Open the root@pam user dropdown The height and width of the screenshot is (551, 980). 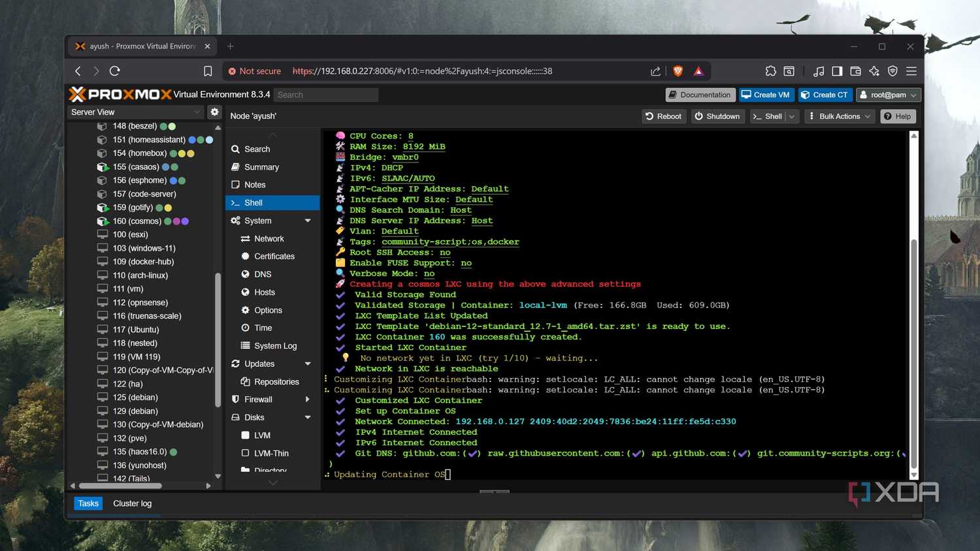click(889, 95)
